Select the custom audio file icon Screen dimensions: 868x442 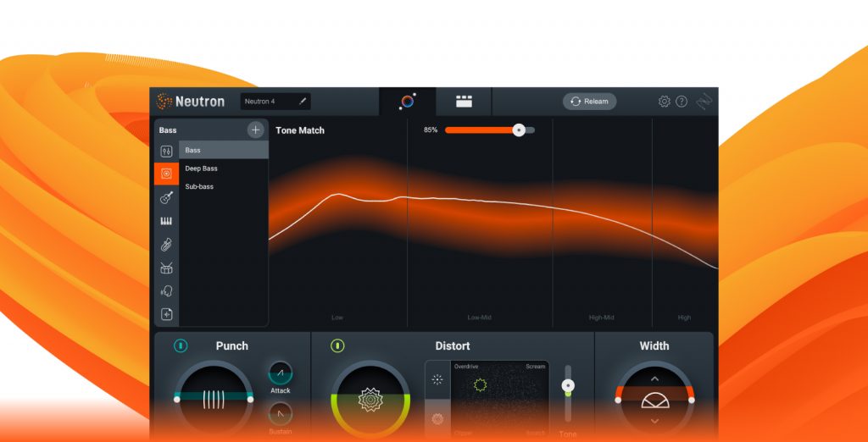pos(166,314)
